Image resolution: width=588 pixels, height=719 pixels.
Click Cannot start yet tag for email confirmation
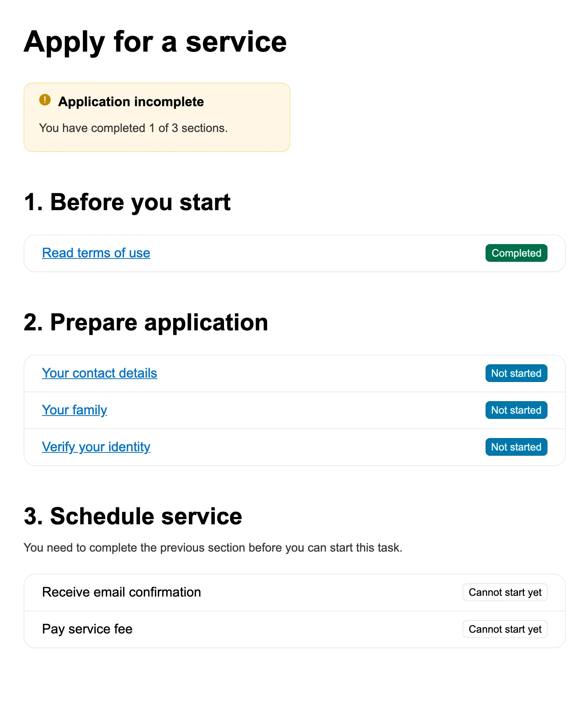[505, 592]
